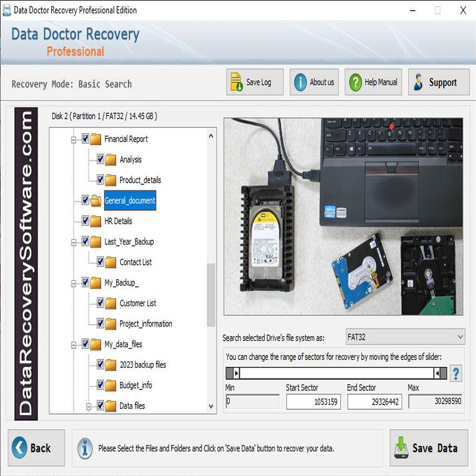Open the About us button
The image size is (476, 476).
(314, 82)
